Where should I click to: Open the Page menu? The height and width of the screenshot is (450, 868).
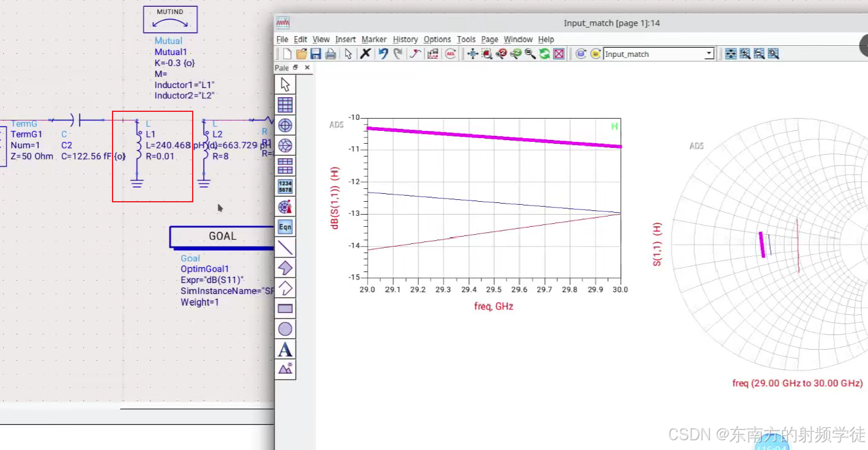coord(489,39)
